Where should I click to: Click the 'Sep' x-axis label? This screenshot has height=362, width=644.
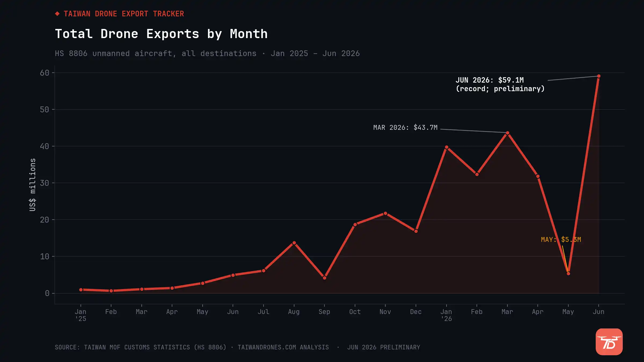(x=324, y=312)
